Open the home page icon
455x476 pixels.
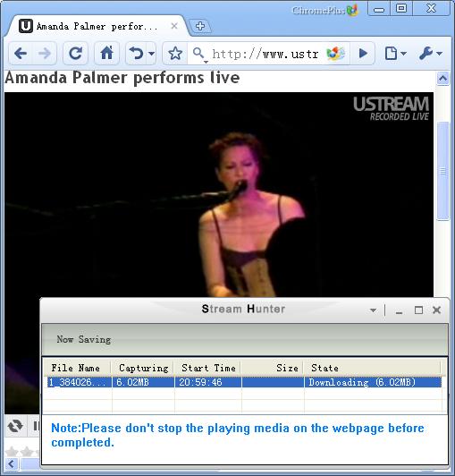[x=106, y=54]
